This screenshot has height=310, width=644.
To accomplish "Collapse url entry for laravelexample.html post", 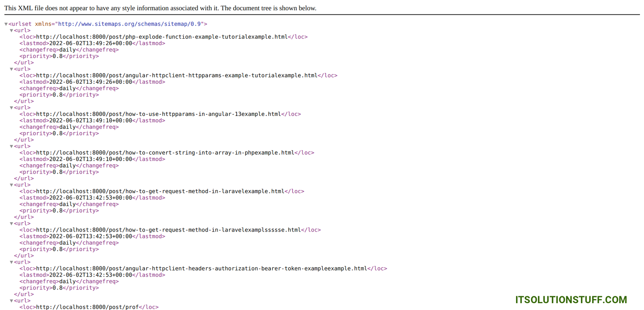I will [x=12, y=185].
